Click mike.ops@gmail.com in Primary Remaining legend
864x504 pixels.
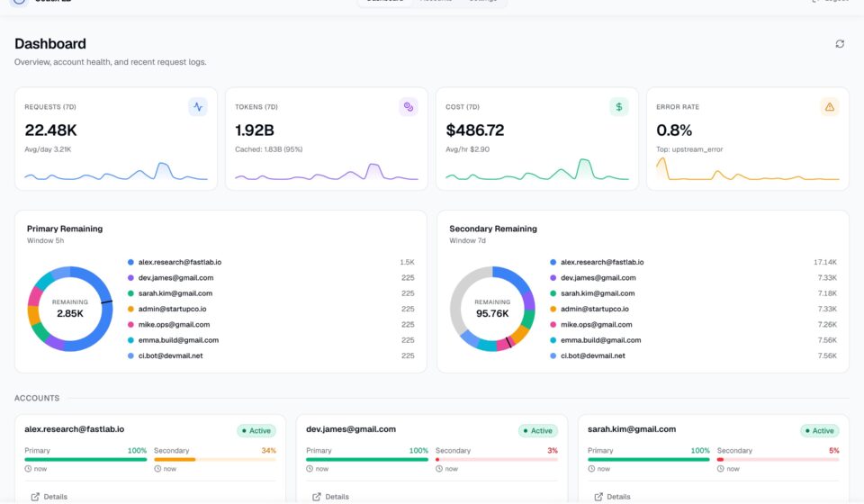point(174,324)
